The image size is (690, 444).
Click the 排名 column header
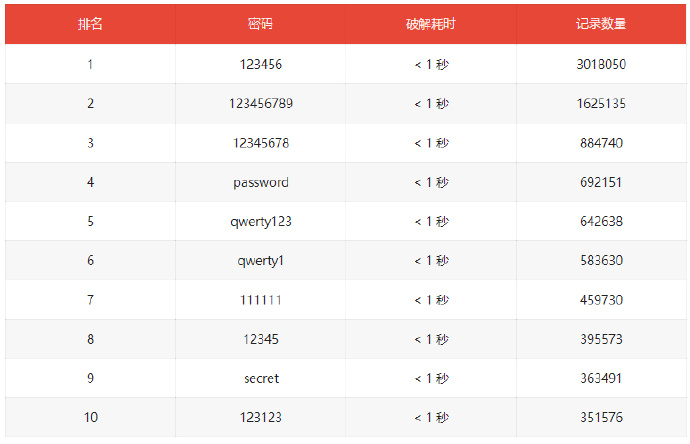(90, 24)
